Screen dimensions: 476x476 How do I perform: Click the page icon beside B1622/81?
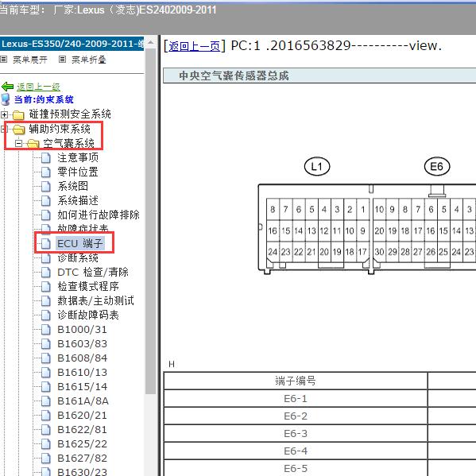coord(45,430)
